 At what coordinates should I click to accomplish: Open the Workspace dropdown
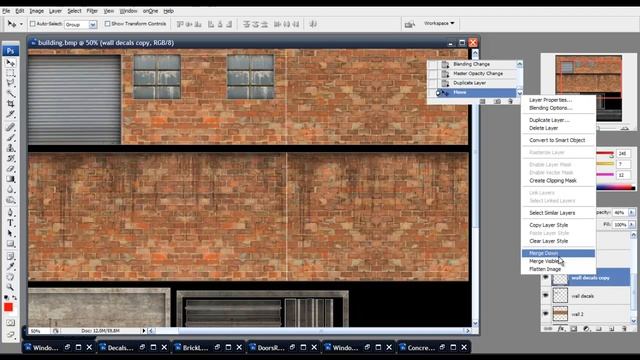(439, 24)
